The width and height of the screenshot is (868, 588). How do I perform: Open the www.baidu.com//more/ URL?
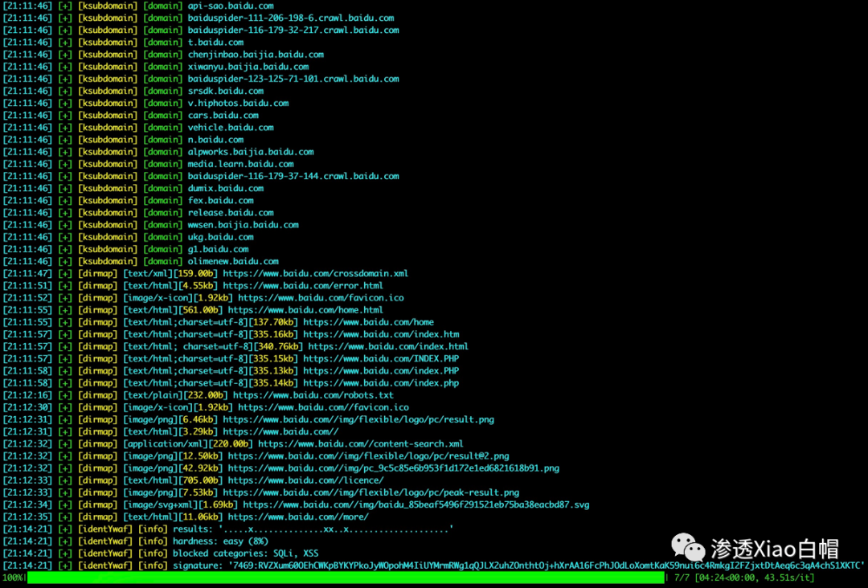(x=298, y=517)
